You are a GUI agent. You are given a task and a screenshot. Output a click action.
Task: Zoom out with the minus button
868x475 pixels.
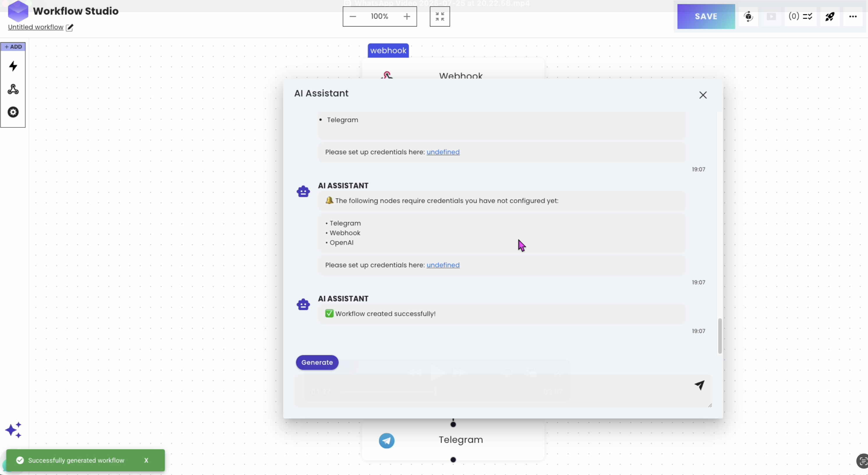[353, 16]
